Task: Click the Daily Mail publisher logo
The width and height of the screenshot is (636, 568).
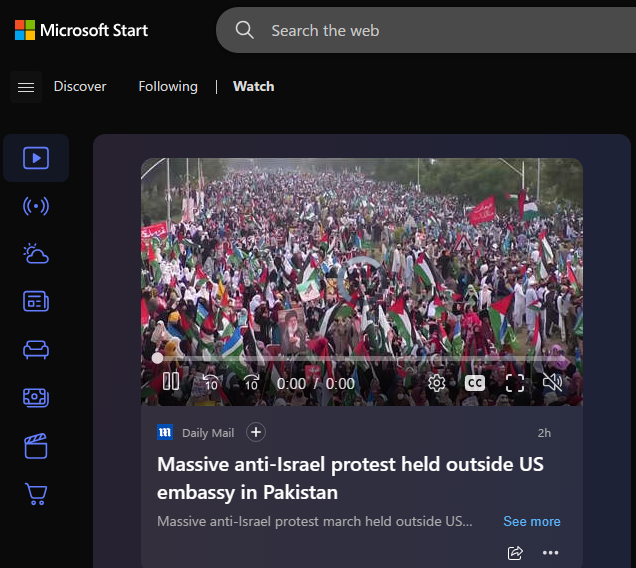Action: [x=165, y=432]
